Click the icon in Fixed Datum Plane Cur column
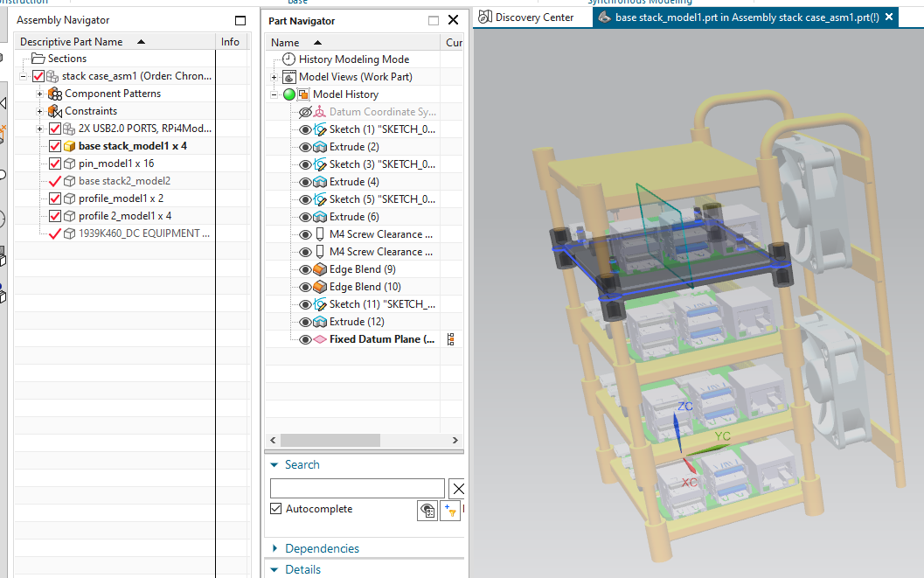The height and width of the screenshot is (578, 924). coord(451,339)
